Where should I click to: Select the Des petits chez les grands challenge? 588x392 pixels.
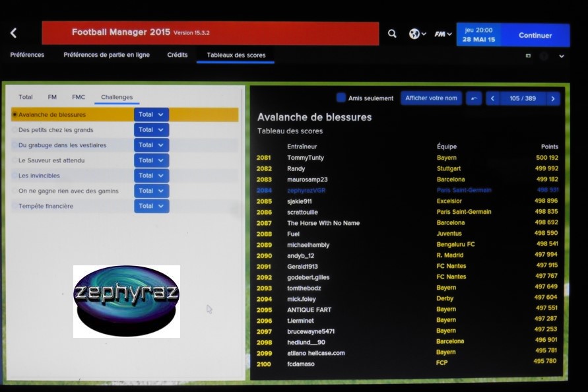click(x=56, y=130)
